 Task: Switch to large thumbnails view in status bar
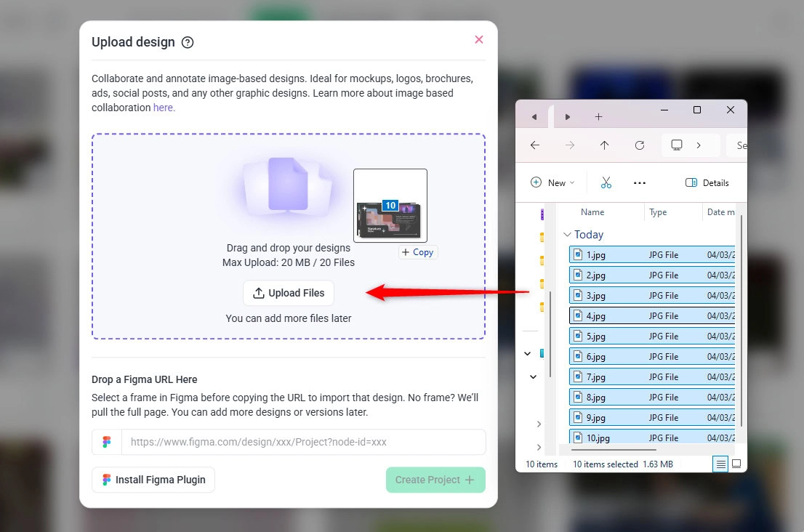736,464
